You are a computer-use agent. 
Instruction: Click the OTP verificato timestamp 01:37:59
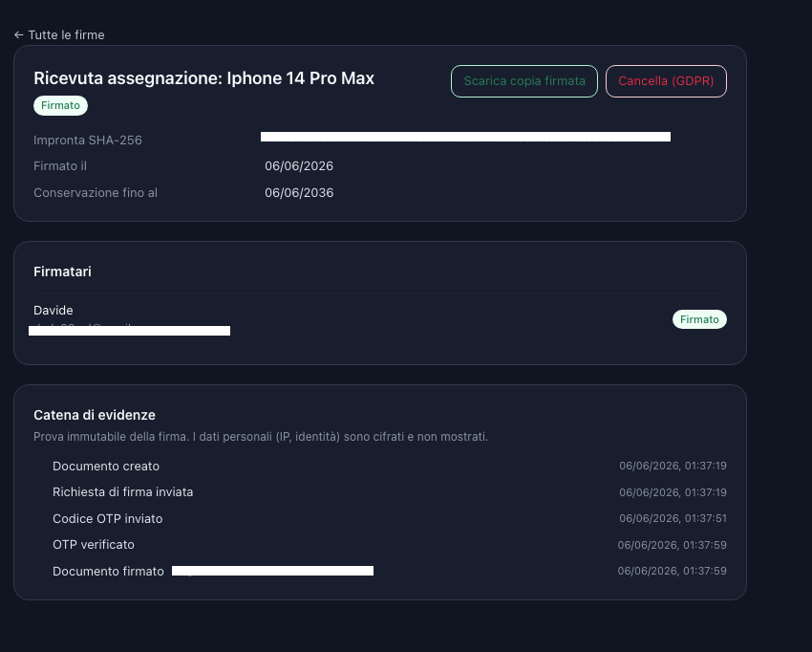pos(672,545)
